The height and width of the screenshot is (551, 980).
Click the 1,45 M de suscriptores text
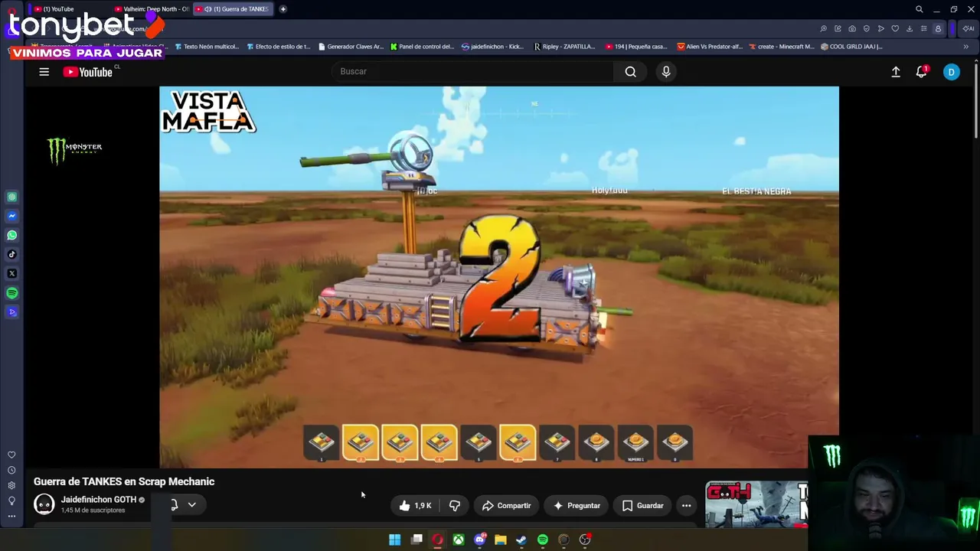[x=93, y=510]
